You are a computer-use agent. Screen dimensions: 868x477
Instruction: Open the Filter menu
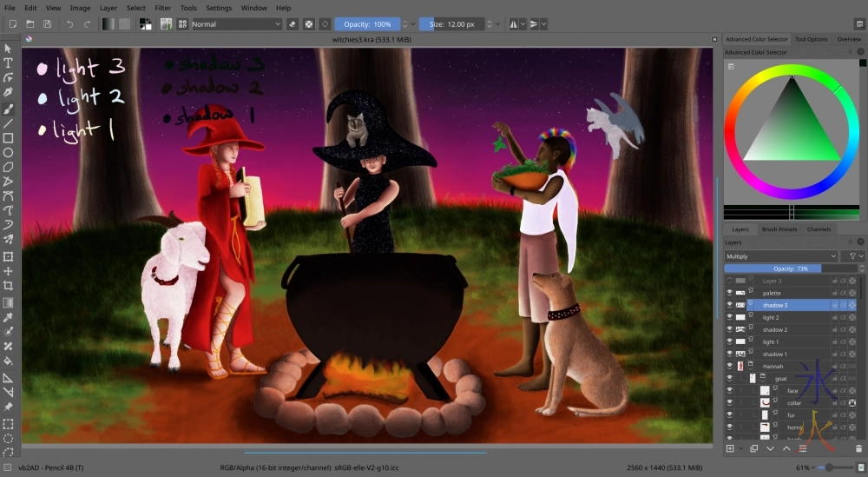coord(162,8)
